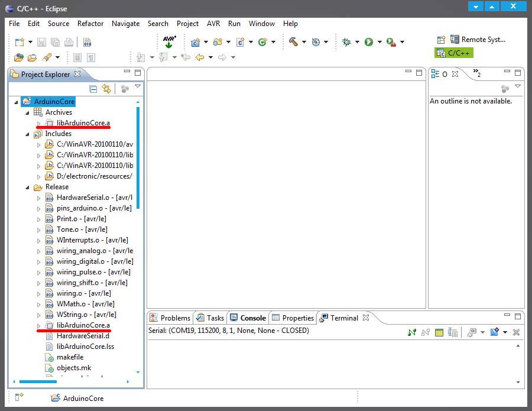This screenshot has height=411, width=532.
Task: Select libArduinoCore.lss file
Action: click(85, 347)
